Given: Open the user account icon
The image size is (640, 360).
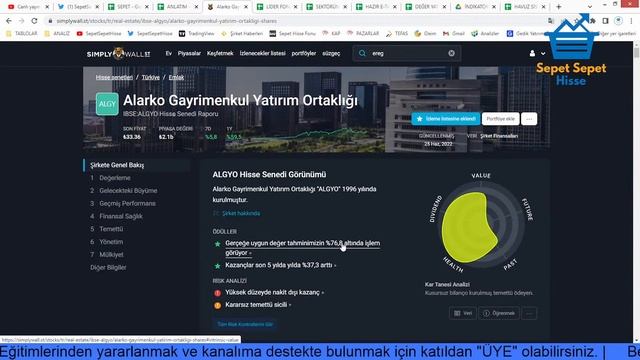Looking at the screenshot, I should tap(532, 53).
